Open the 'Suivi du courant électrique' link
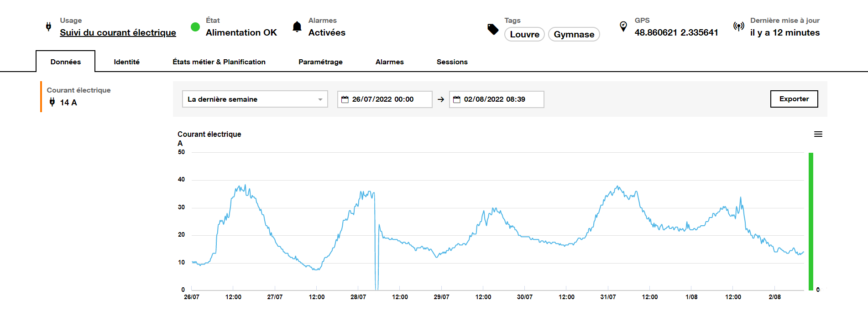This screenshot has width=868, height=316. [x=118, y=33]
